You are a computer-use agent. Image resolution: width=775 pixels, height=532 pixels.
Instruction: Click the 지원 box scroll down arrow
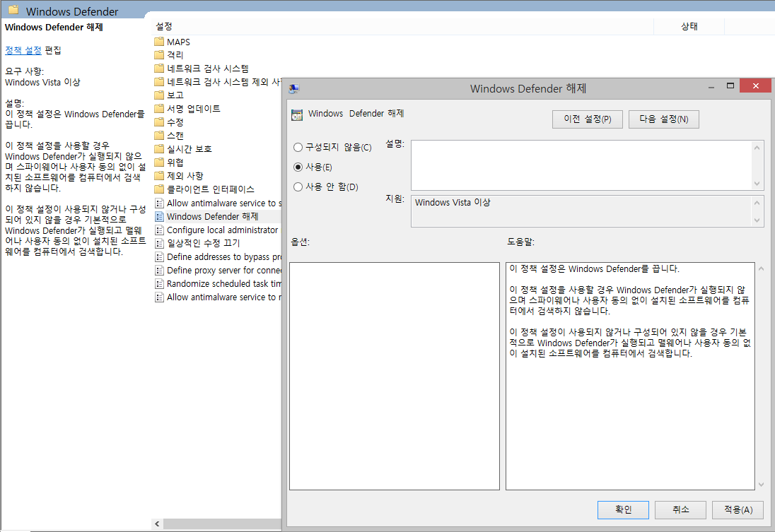click(x=757, y=220)
